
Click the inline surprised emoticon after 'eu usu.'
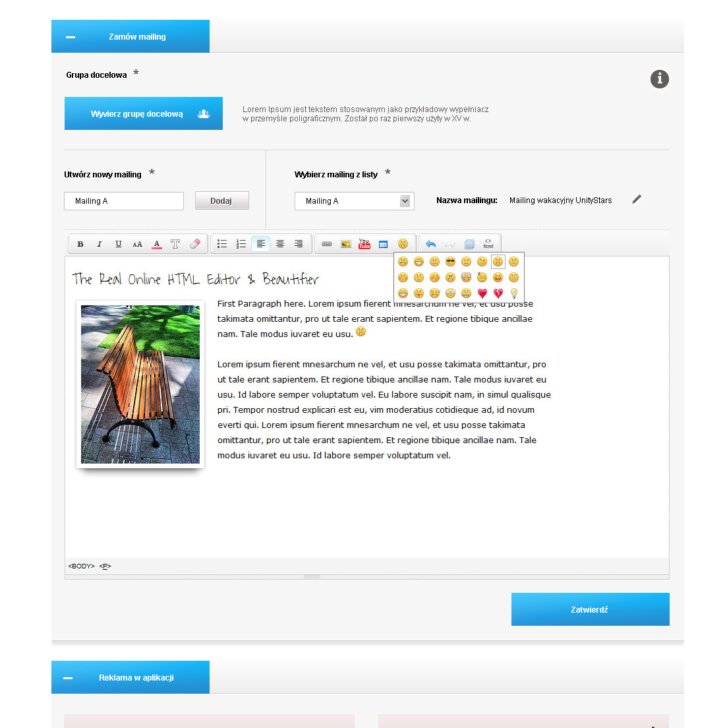tap(361, 332)
